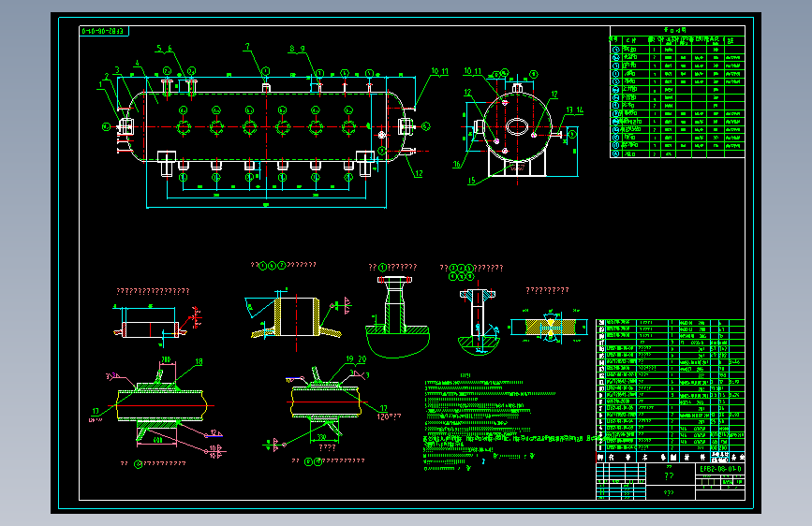The height and width of the screenshot is (526, 812).
Task: Click the "400" dimension on the lower-left detail
Action: [x=158, y=440]
